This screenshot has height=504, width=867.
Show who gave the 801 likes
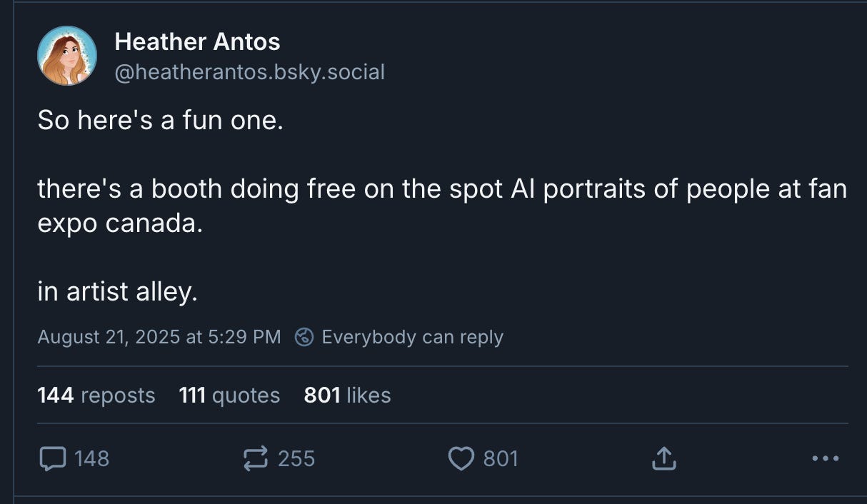[347, 395]
